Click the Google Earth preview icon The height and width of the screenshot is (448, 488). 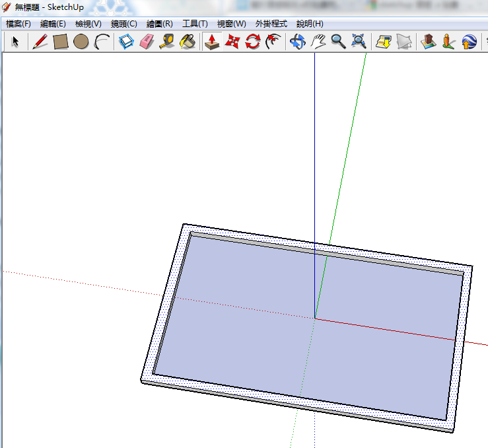click(469, 42)
